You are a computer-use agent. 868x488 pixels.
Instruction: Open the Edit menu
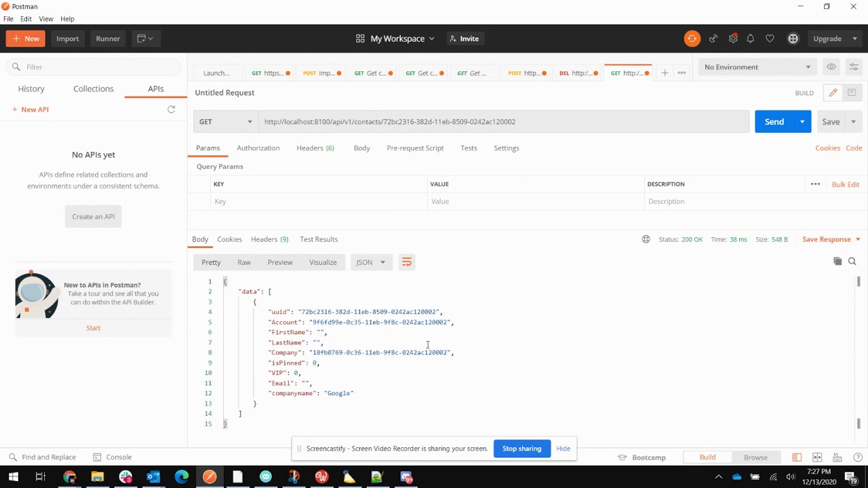(x=26, y=19)
